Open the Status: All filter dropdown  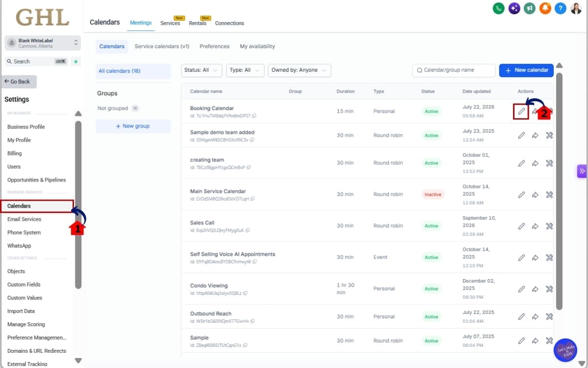(x=201, y=70)
